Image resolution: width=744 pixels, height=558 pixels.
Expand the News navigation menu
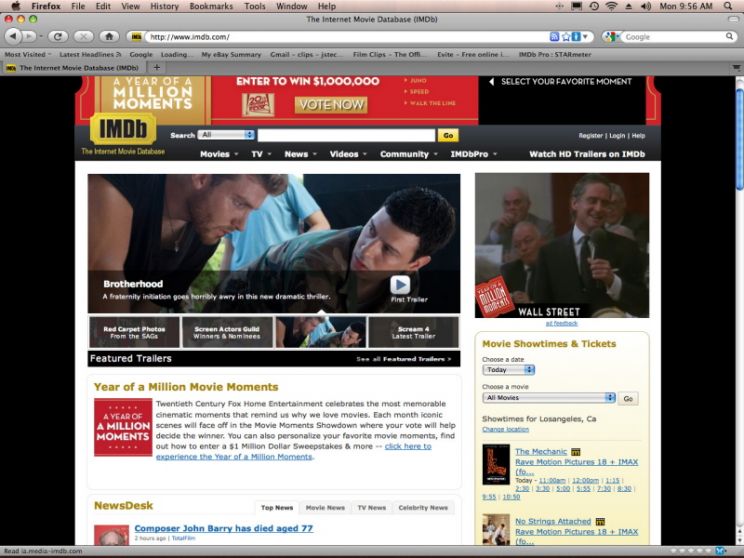300,154
